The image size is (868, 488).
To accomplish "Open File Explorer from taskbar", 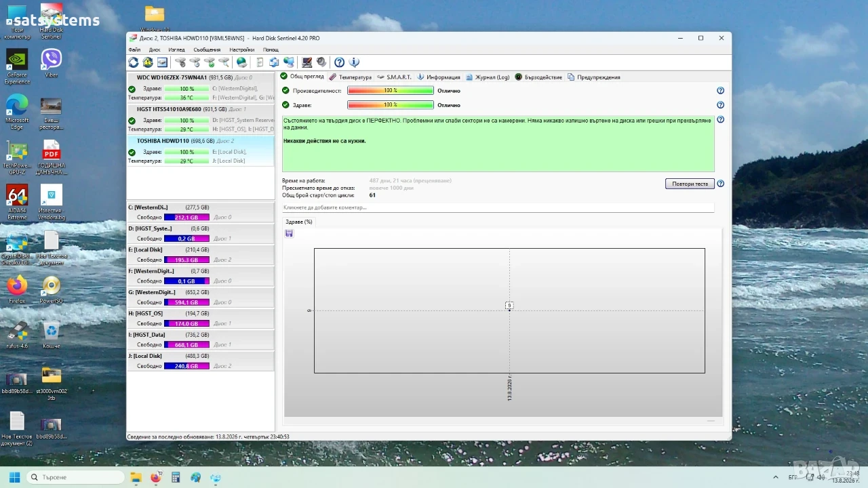I will click(135, 477).
